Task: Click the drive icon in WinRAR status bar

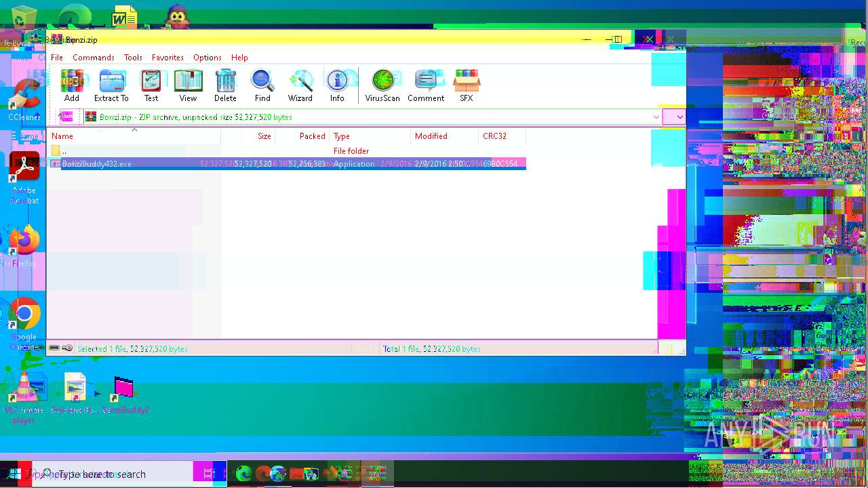Action: coord(54,348)
